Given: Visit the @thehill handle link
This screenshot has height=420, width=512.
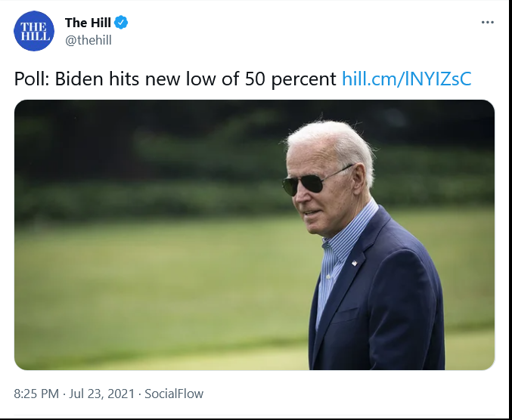Looking at the screenshot, I should pyautogui.click(x=88, y=41).
